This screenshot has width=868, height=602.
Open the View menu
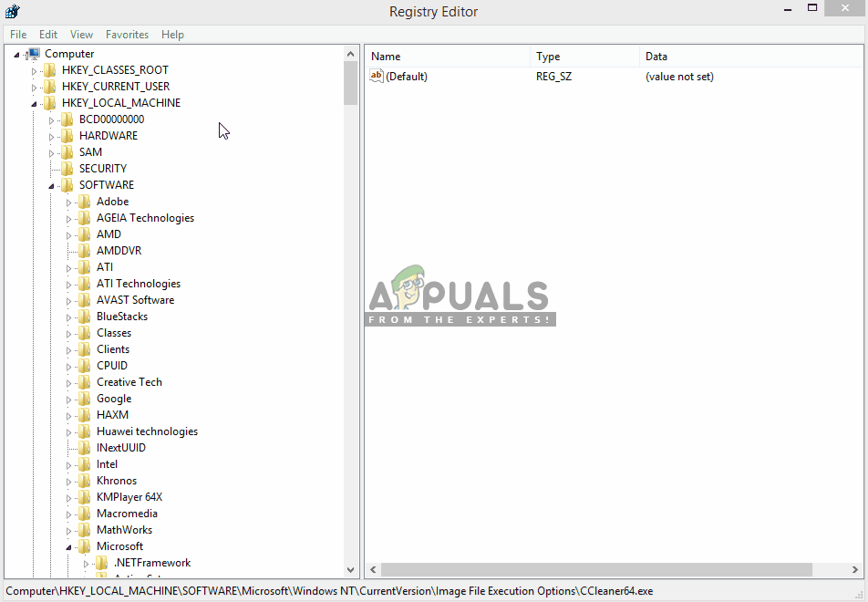(81, 35)
